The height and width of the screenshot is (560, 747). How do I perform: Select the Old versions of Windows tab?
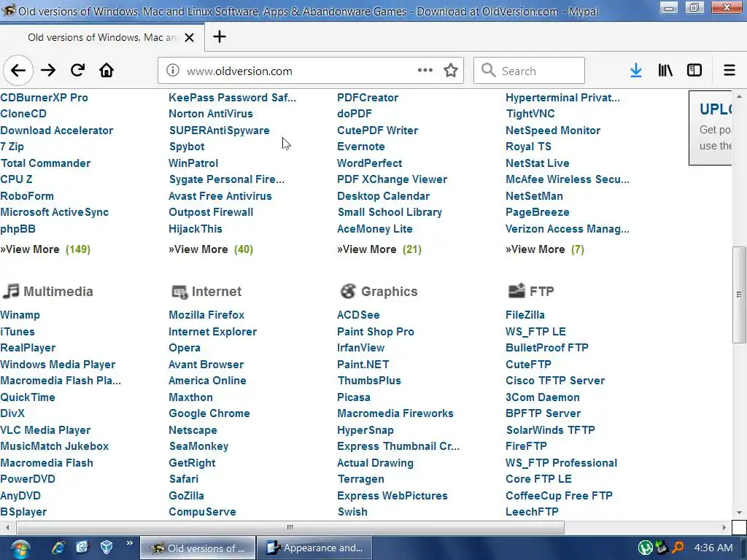click(x=102, y=37)
